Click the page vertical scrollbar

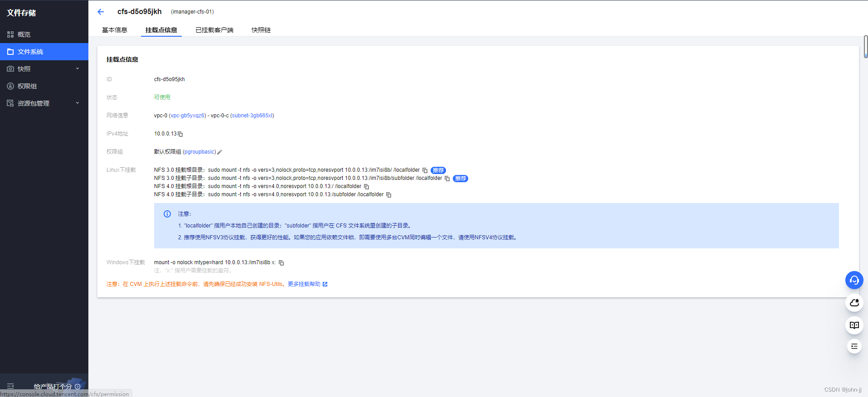tap(866, 47)
